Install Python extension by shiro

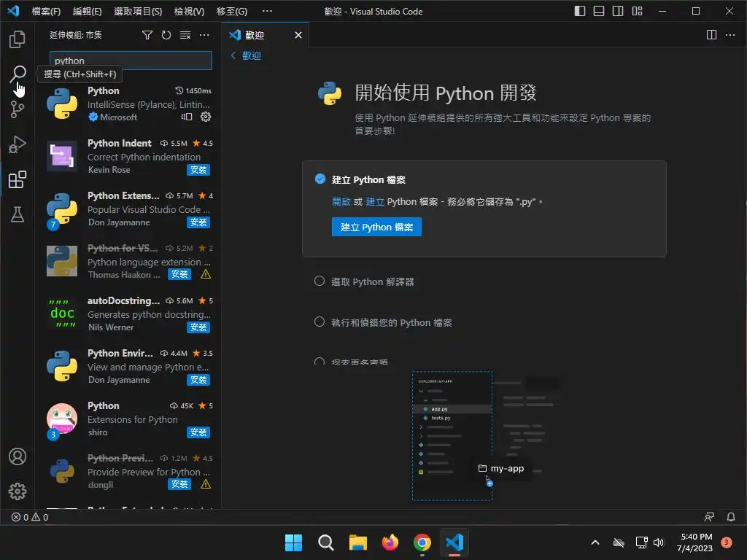[x=198, y=432]
